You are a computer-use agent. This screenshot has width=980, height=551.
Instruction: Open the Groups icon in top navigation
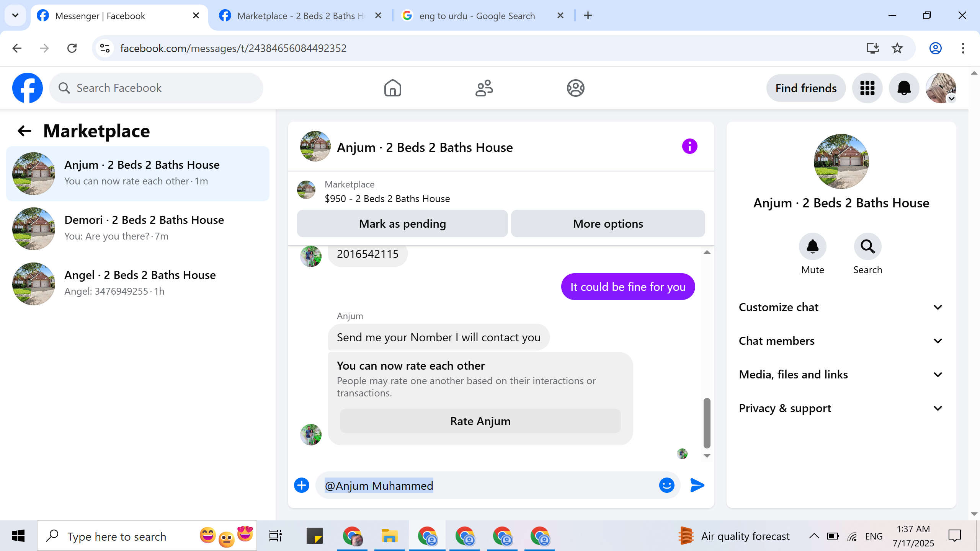click(x=575, y=88)
